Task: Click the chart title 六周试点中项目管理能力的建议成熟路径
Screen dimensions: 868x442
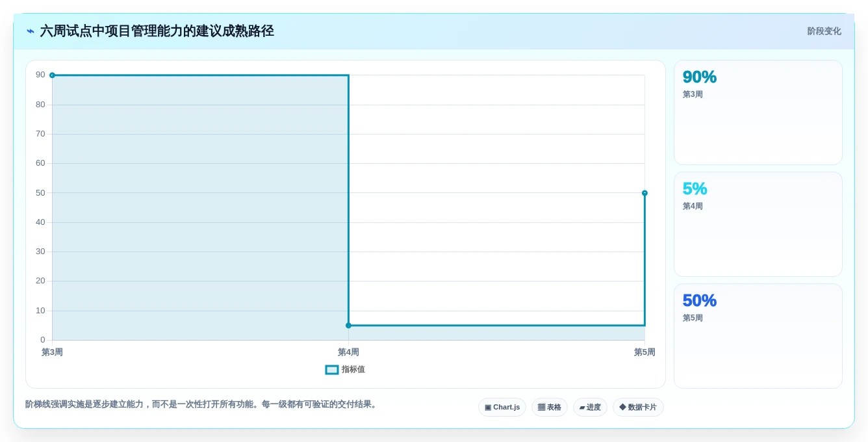Action: [157, 31]
